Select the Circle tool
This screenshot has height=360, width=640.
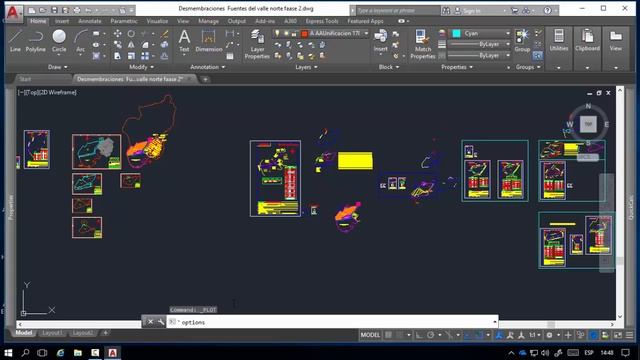click(x=59, y=41)
